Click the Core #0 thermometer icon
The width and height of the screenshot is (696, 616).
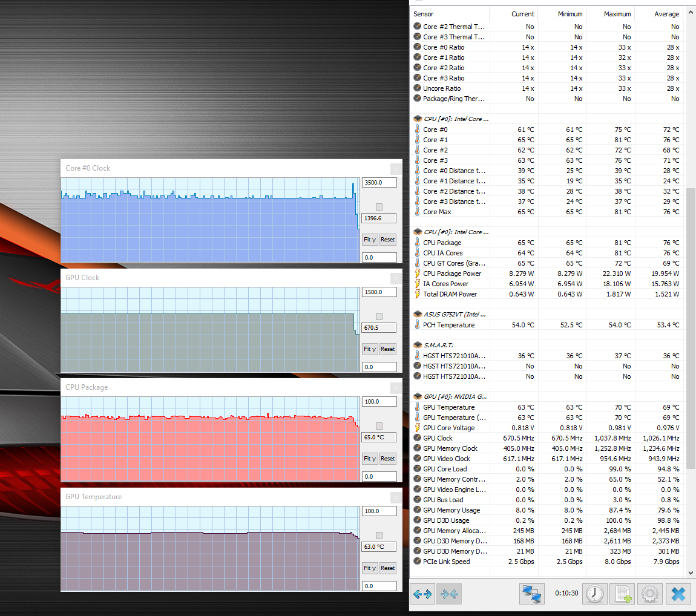coord(417,129)
